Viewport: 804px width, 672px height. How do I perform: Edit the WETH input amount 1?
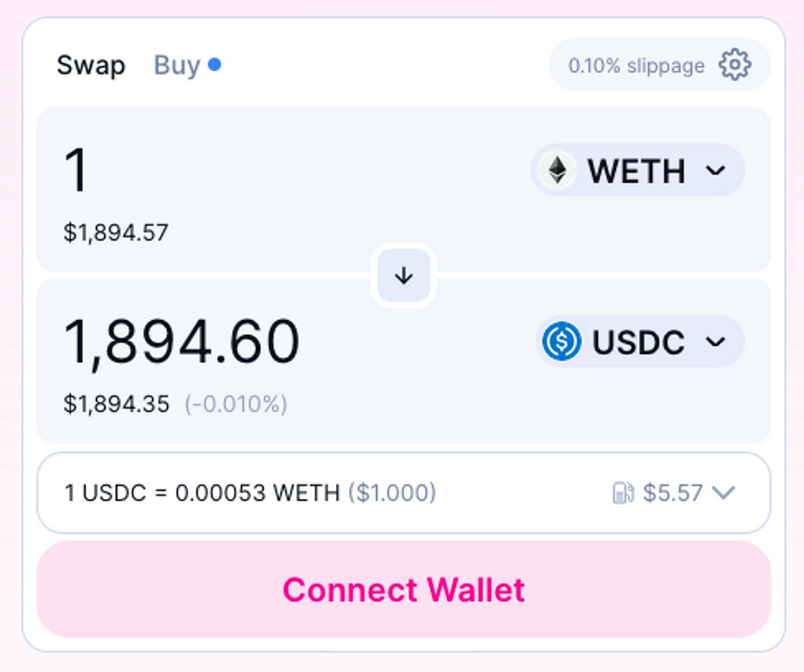click(x=76, y=170)
